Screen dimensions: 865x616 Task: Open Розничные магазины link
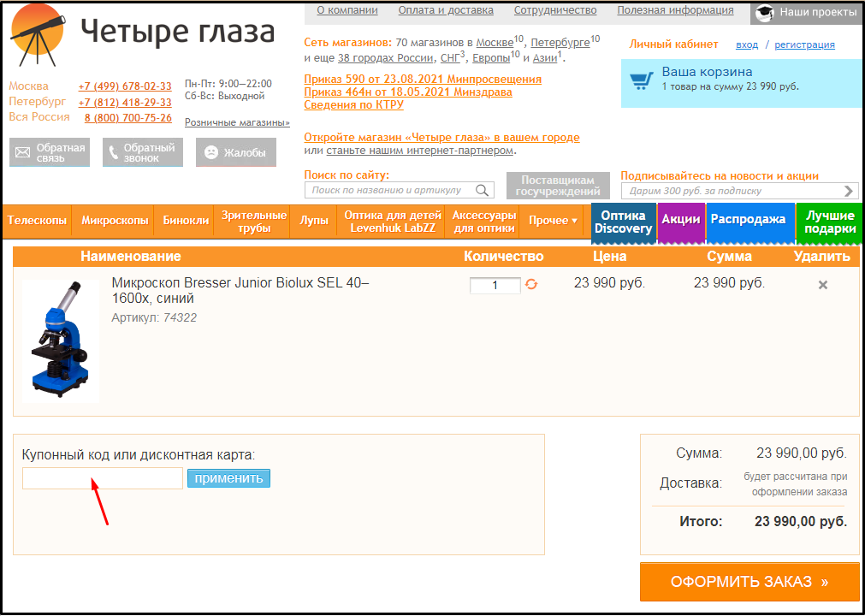coord(237,122)
